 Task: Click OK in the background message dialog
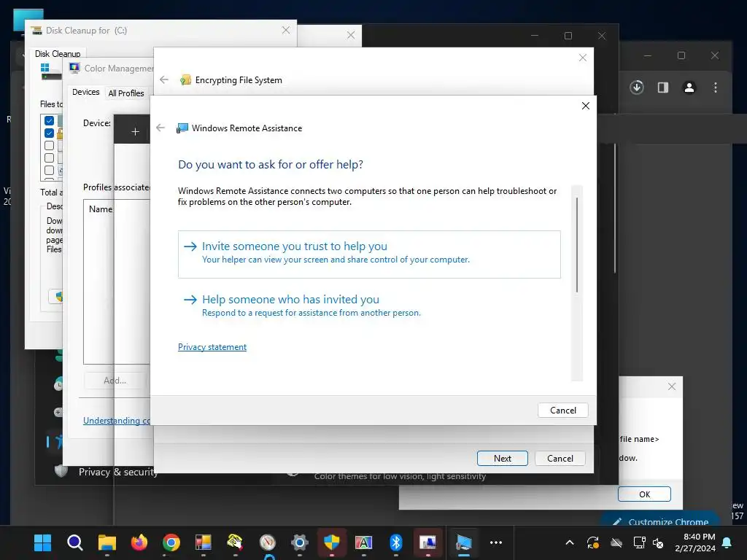coord(644,494)
